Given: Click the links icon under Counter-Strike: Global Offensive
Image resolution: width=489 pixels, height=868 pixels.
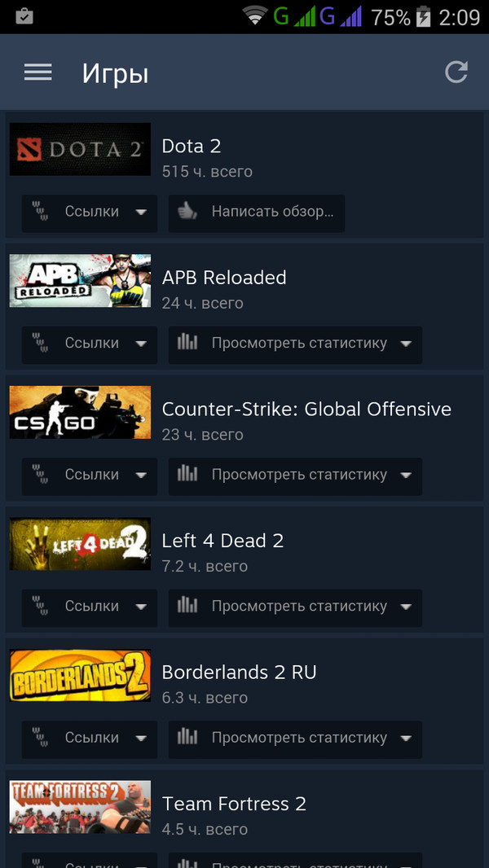Looking at the screenshot, I should coord(40,475).
